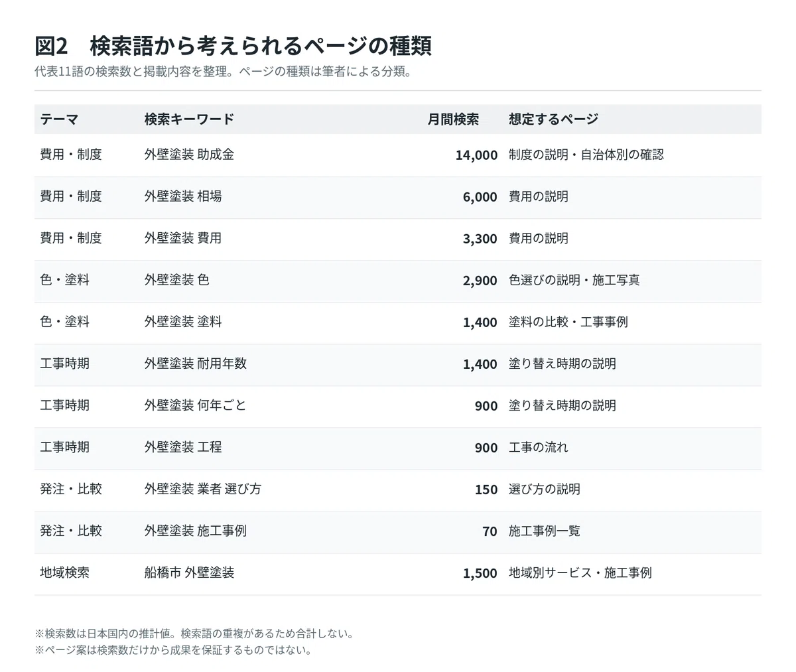
Task: Select the 船橋市 外壁塗装 keyword cell
Action: (189, 572)
